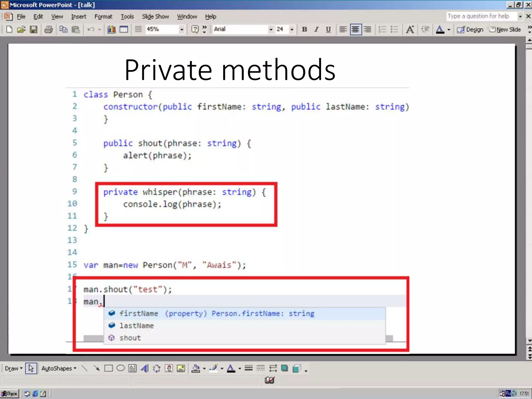Screen dimensions: 532x399
Task: Expand Line Color dropdown arrow
Action: (222, 369)
